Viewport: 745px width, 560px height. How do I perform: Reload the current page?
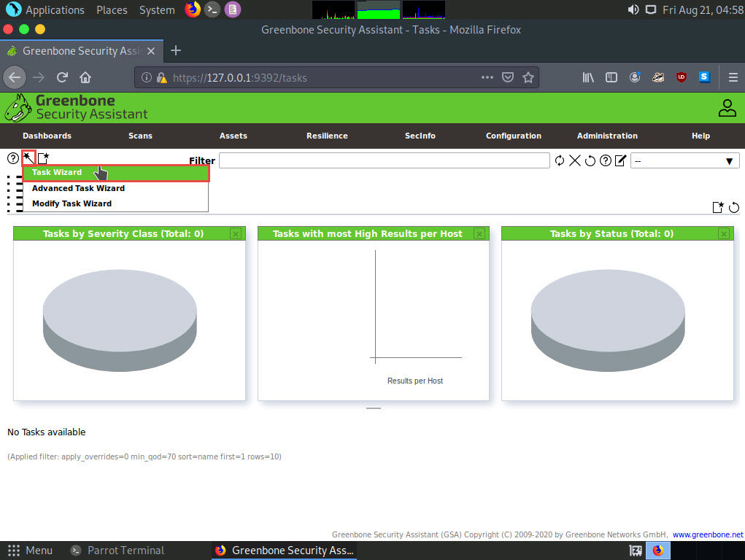click(62, 77)
